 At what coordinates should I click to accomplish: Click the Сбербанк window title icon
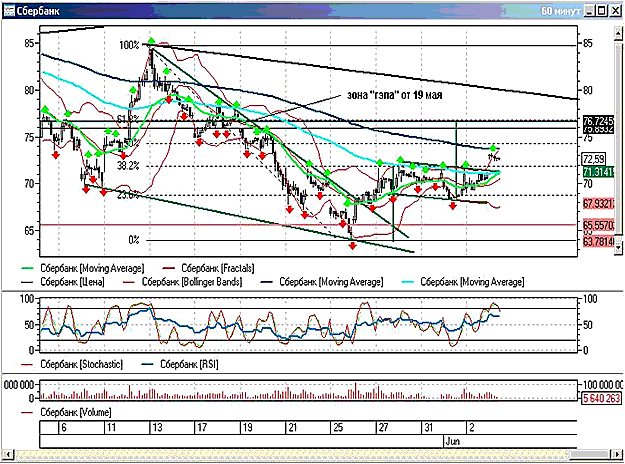point(9,11)
